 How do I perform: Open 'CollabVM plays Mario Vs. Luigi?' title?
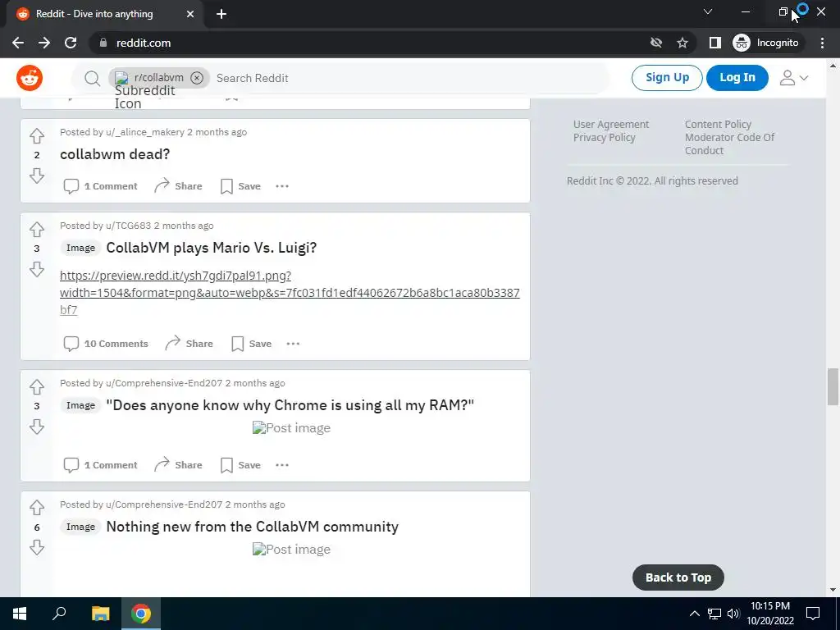pos(212,248)
